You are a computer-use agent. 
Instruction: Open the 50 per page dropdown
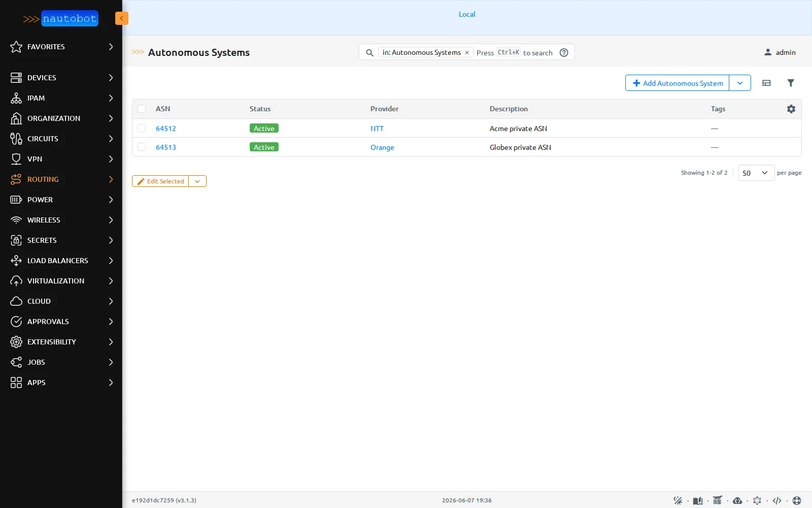756,173
